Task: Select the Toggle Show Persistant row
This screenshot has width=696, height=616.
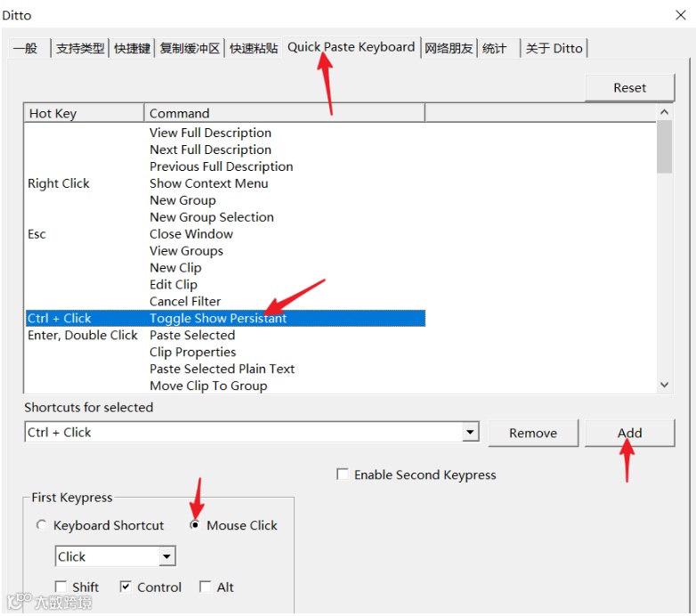Action: click(x=225, y=318)
